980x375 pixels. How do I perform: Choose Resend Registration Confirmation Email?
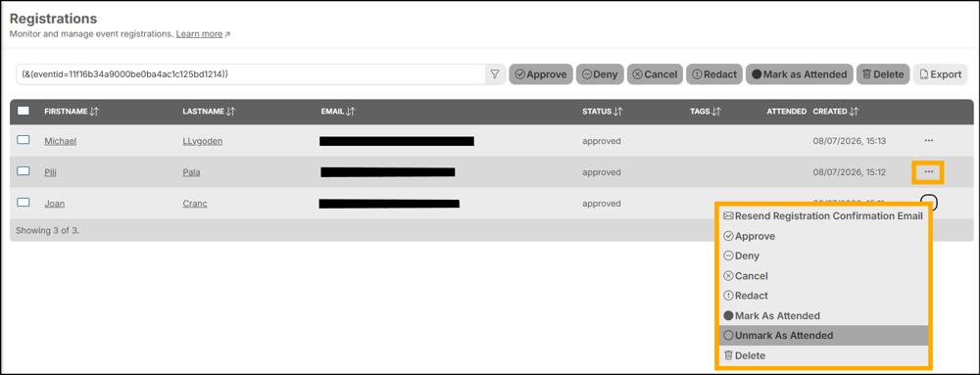[x=823, y=216]
